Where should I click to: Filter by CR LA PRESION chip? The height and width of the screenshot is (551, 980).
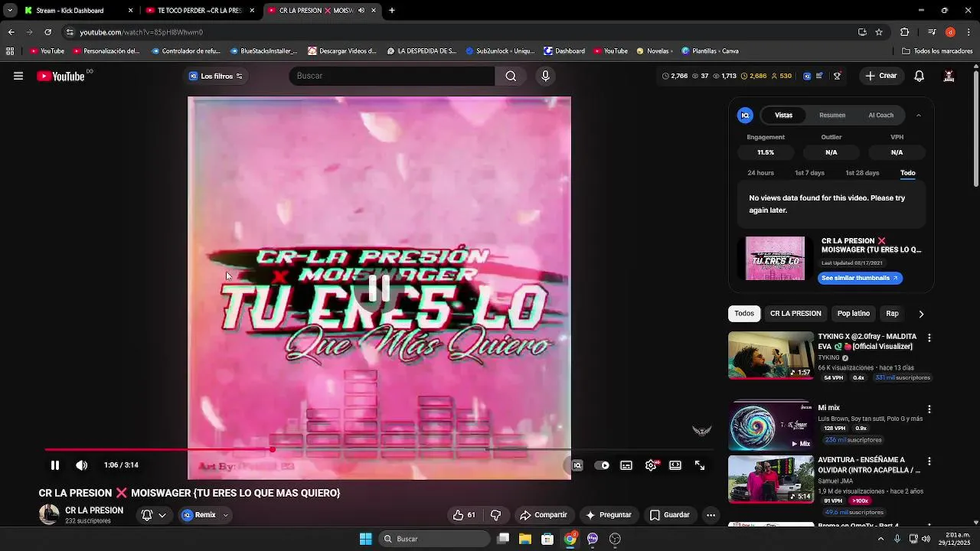pos(795,314)
